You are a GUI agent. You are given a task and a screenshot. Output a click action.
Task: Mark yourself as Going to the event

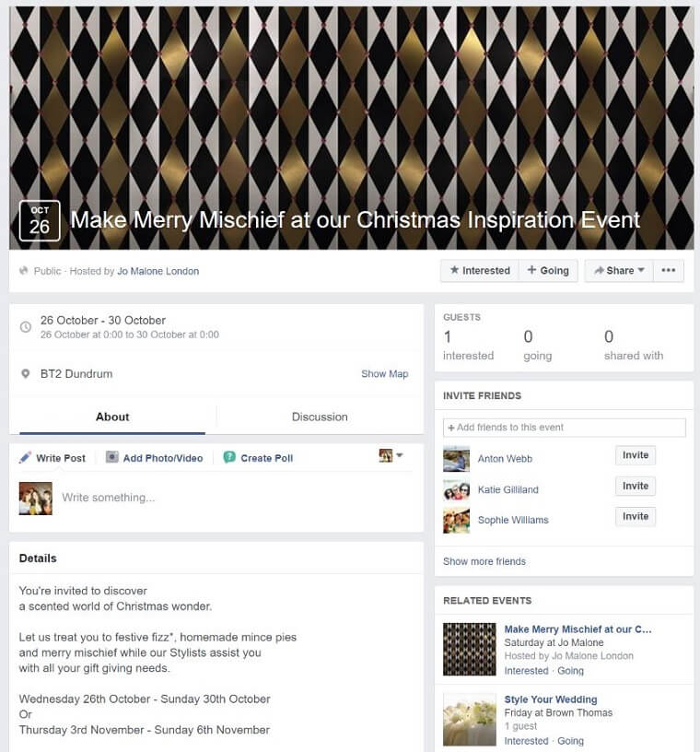pos(549,271)
